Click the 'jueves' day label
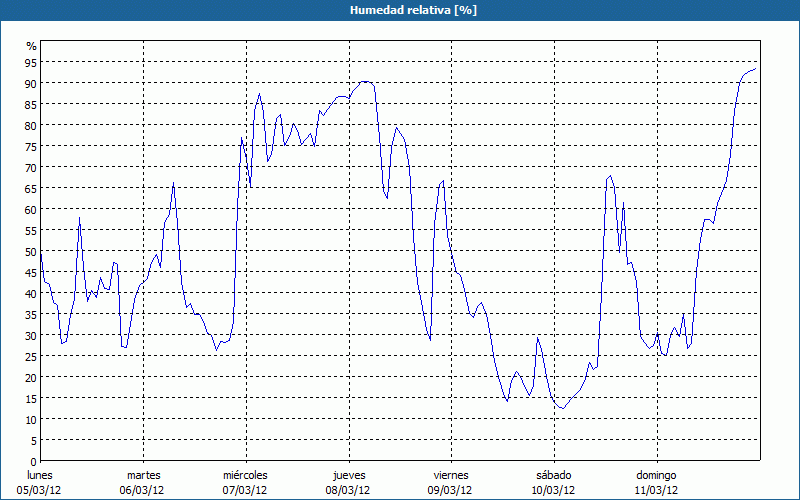 pos(349,475)
